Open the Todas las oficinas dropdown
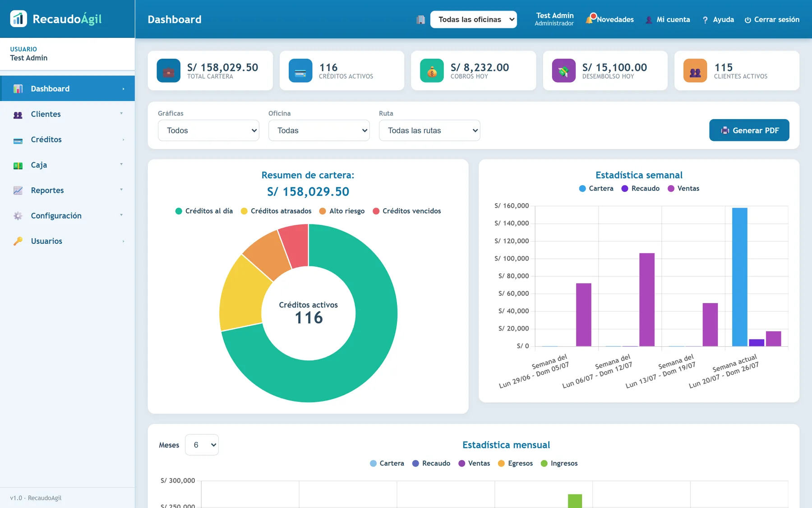The width and height of the screenshot is (812, 508). [473, 19]
